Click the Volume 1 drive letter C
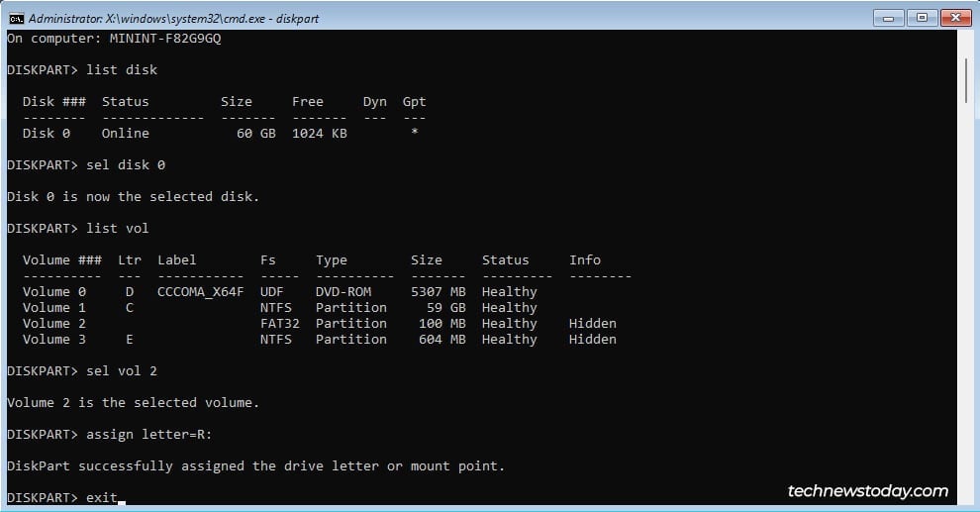 click(x=130, y=308)
